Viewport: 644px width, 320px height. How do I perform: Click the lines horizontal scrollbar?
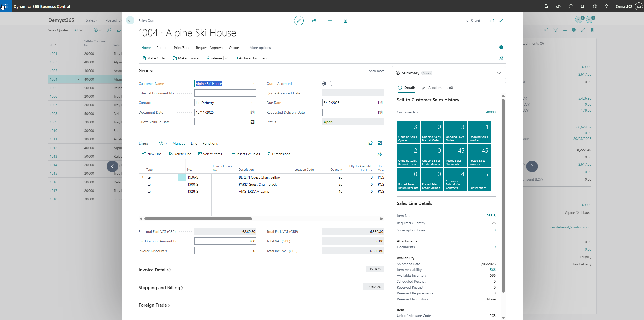click(198, 219)
